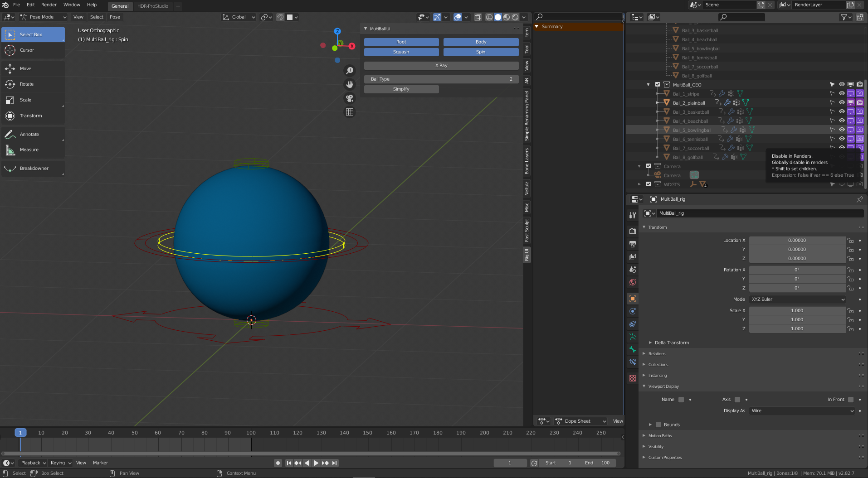Switch to the HDR-ProStudio workspace tab

(x=152, y=6)
